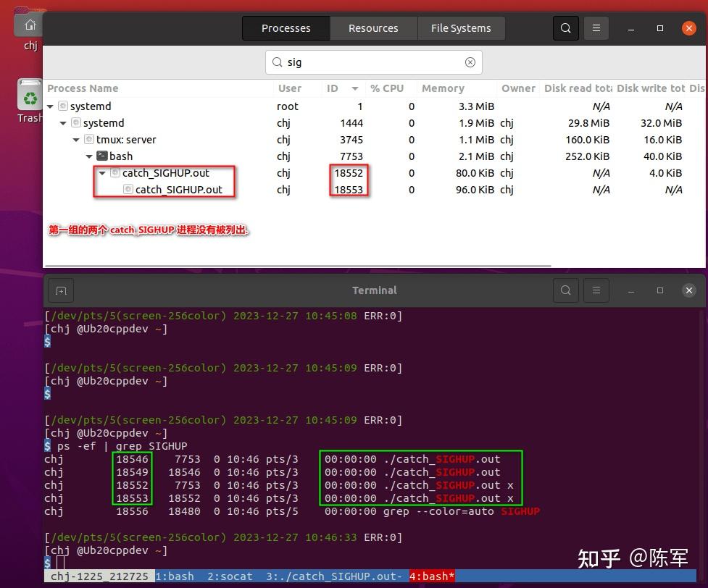The height and width of the screenshot is (588, 708).
Task: Collapse the root systemd tree entry
Action: [50, 106]
